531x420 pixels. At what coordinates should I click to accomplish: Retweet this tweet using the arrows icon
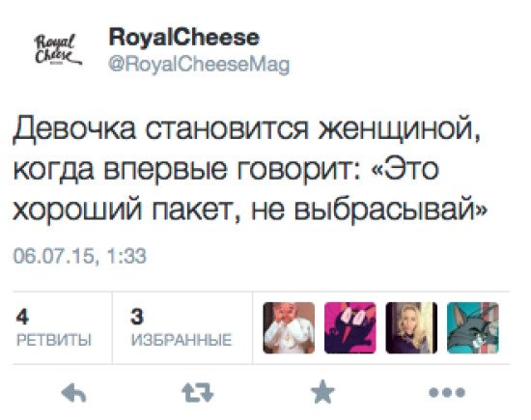(198, 392)
